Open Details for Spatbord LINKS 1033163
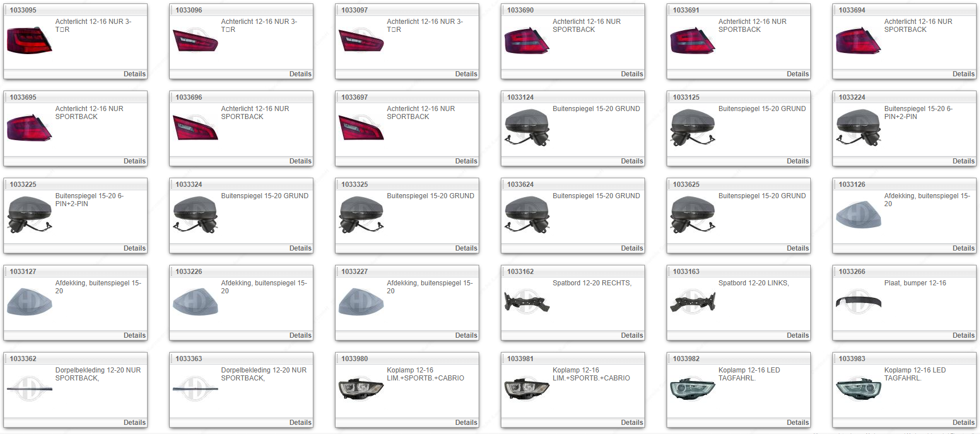980x434 pixels. [797, 335]
